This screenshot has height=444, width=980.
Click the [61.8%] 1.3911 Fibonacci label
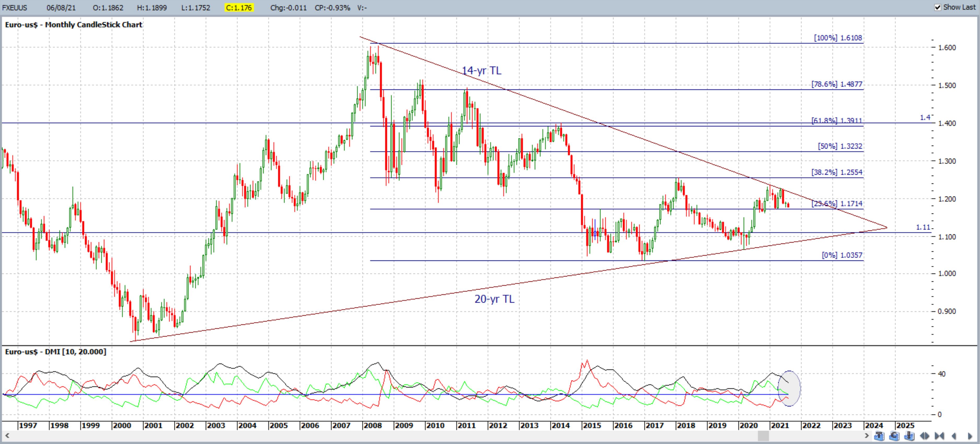[837, 121]
